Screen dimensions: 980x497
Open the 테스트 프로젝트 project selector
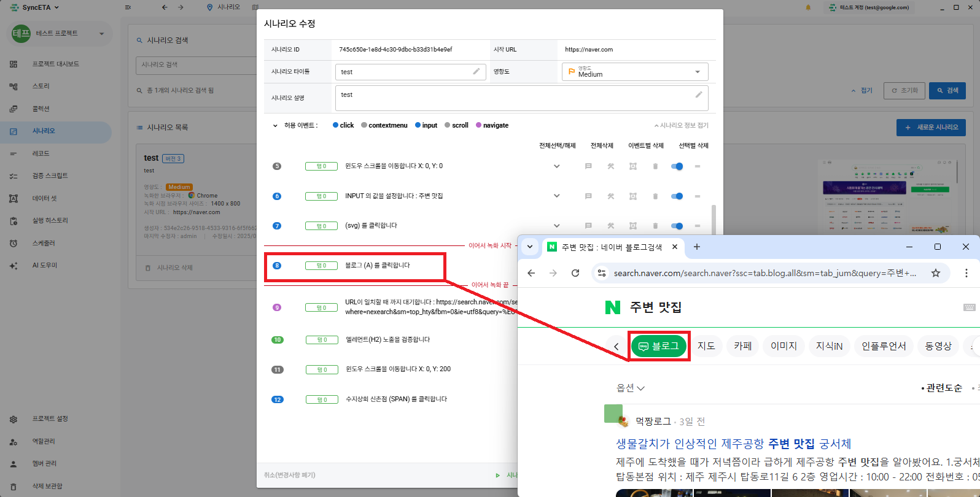pos(60,33)
